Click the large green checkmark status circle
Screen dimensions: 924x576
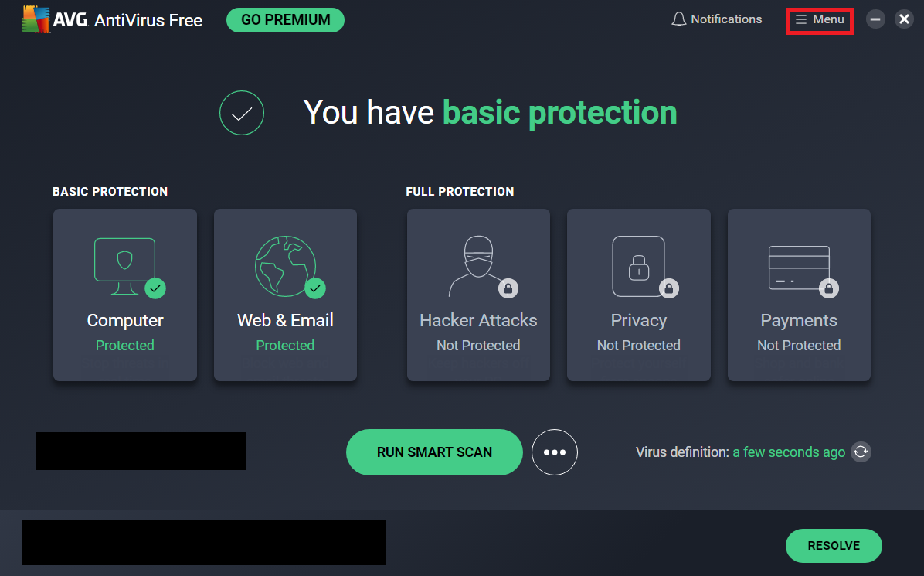(242, 114)
